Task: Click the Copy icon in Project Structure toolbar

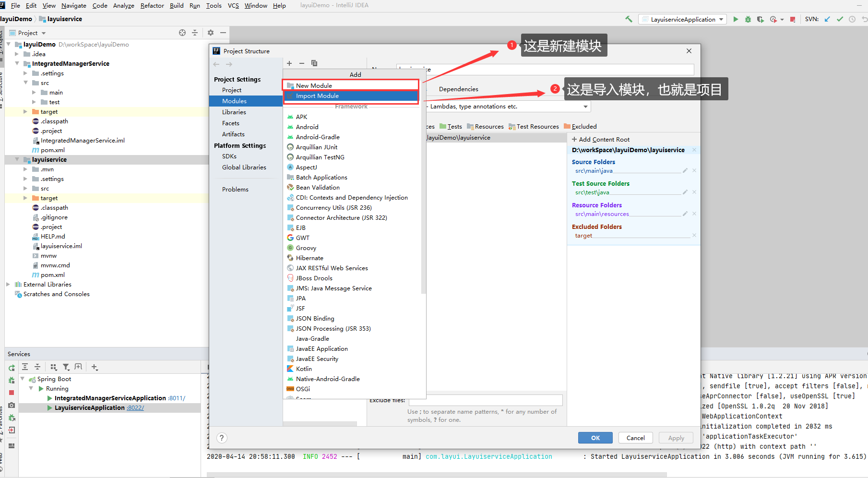Action: tap(314, 63)
